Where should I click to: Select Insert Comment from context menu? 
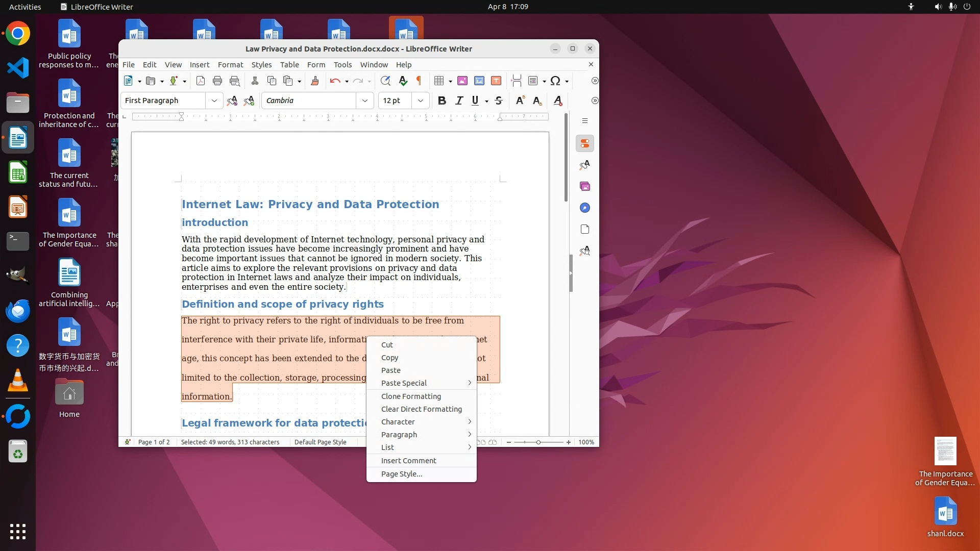pos(408,461)
